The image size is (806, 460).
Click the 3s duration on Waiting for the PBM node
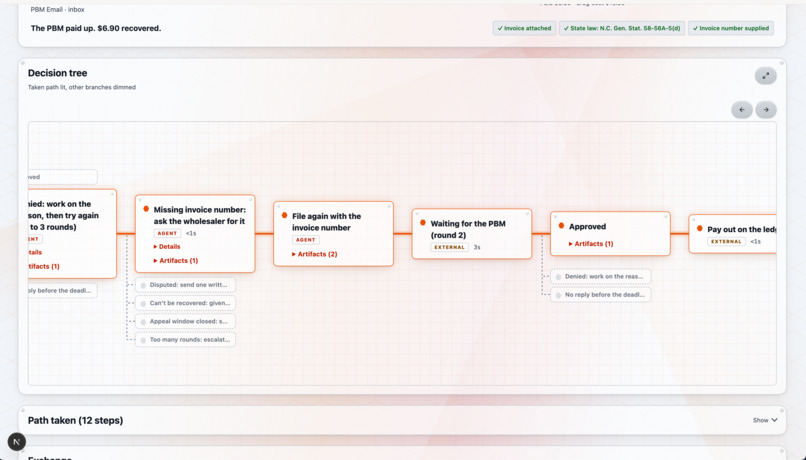(x=477, y=247)
